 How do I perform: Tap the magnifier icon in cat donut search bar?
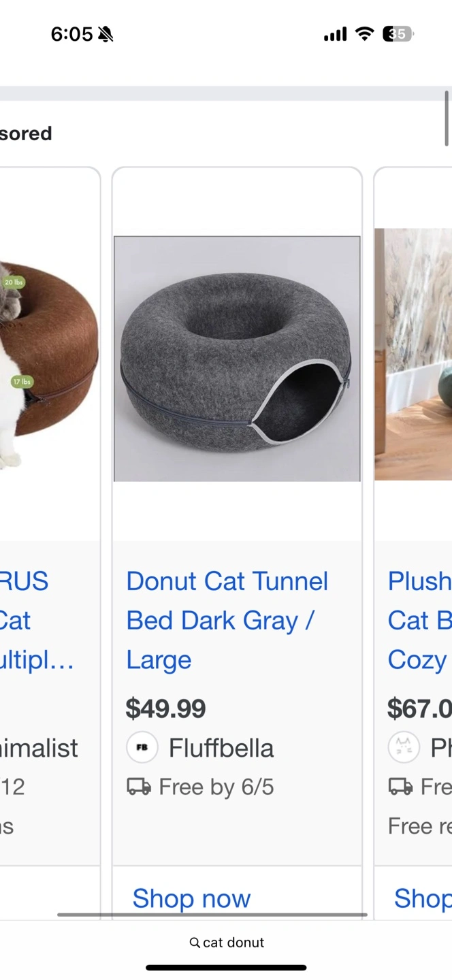coord(195,943)
